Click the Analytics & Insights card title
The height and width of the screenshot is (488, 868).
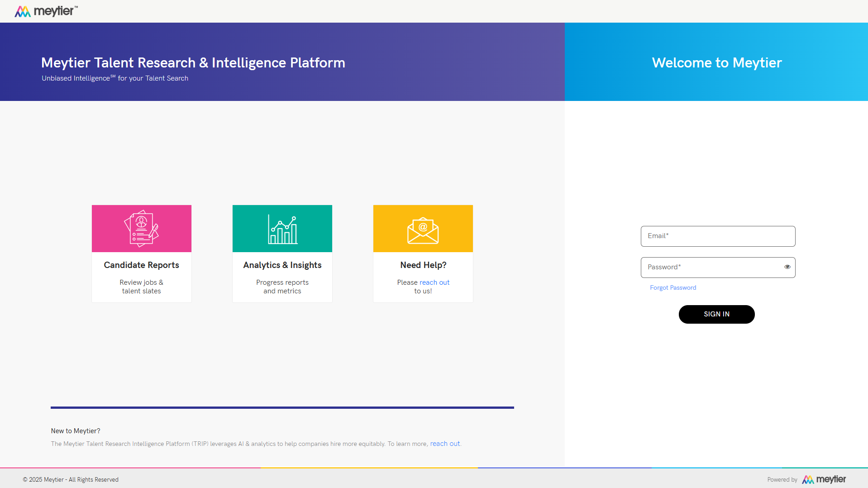282,265
